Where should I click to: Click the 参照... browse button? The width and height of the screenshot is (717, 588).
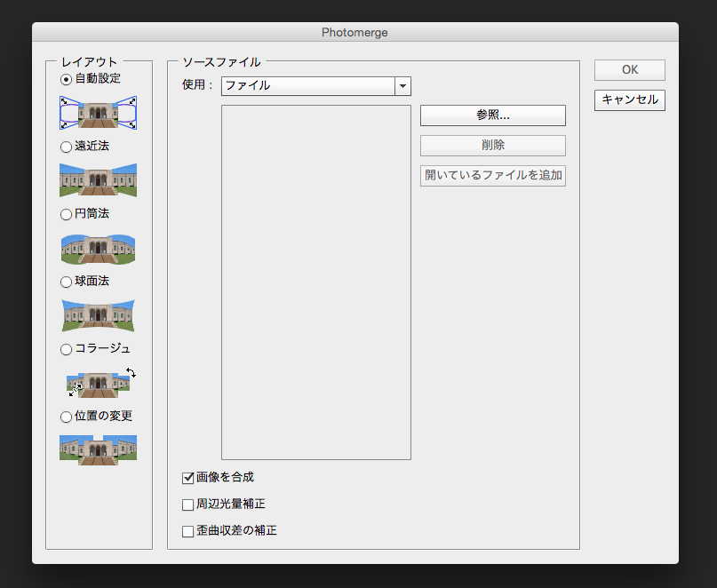(493, 115)
